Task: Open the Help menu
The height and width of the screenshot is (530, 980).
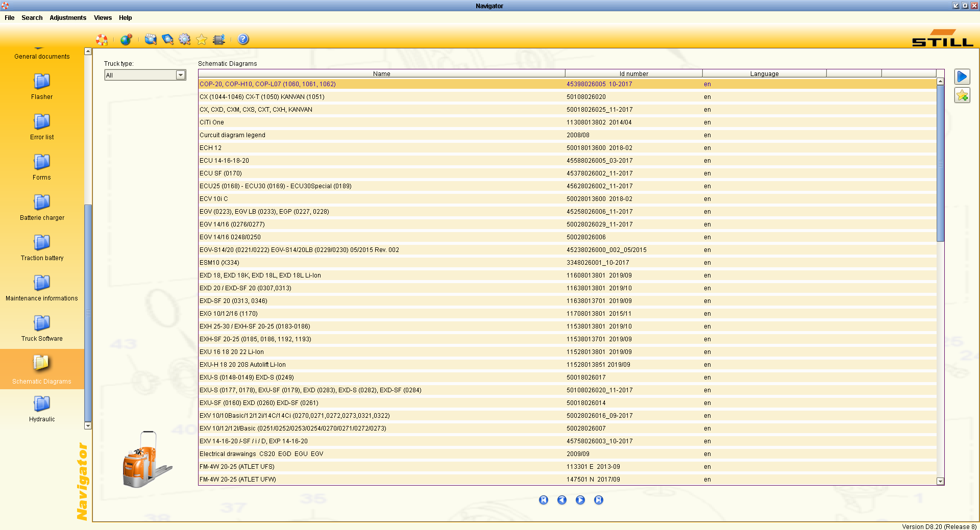Action: click(x=126, y=17)
